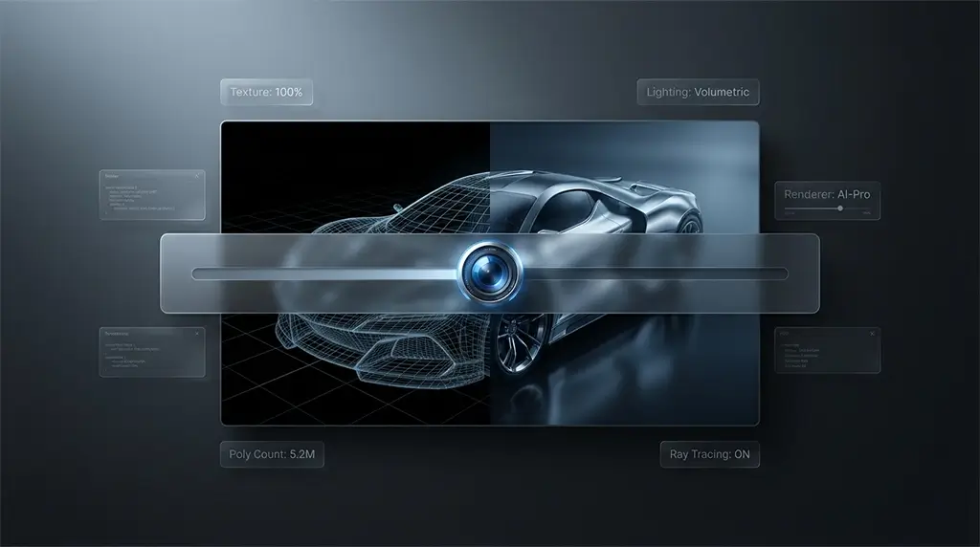Click the blue camera lens slider handle
980x547 pixels.
pos(490,273)
